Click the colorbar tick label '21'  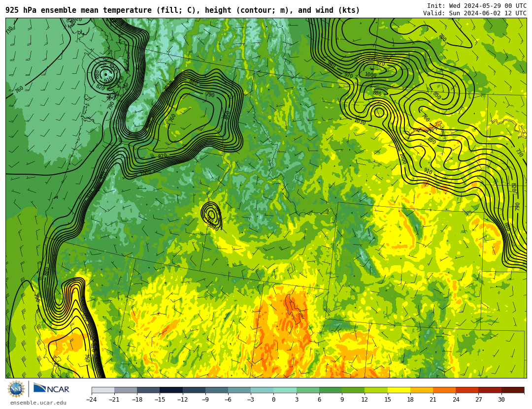(x=433, y=400)
